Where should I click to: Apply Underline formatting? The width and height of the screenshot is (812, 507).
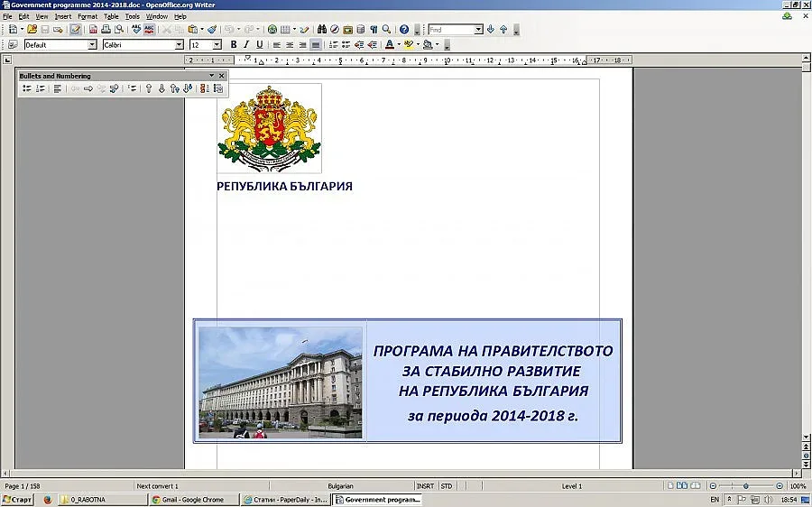(x=260, y=44)
